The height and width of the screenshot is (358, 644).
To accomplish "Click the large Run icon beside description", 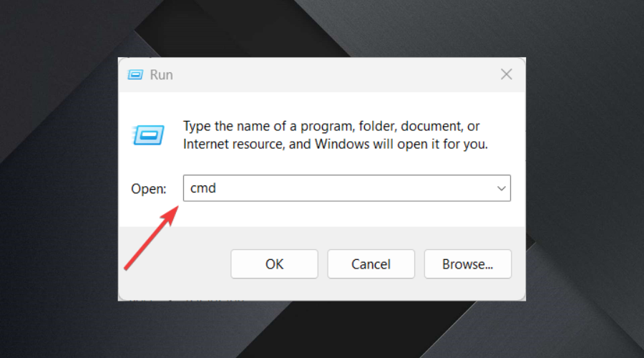I will click(148, 135).
